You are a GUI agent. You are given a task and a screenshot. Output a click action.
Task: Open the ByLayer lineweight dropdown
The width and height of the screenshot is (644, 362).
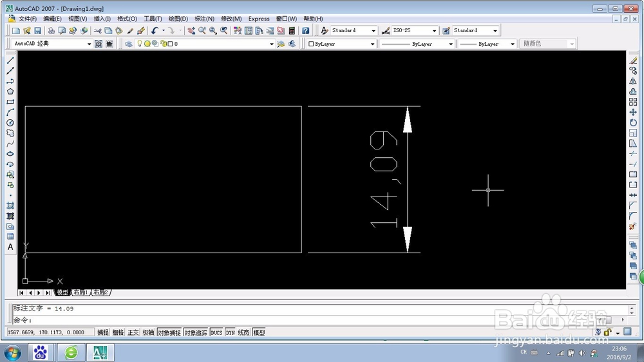point(513,44)
